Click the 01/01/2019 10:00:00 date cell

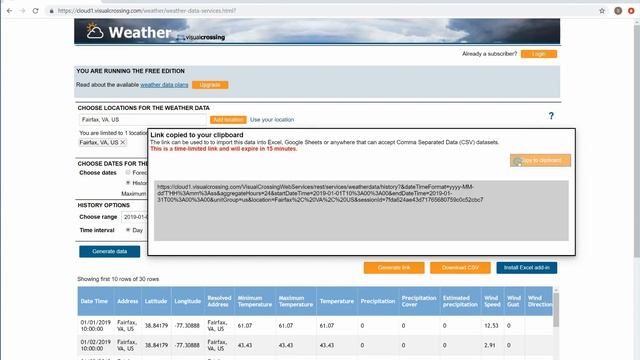point(96,326)
